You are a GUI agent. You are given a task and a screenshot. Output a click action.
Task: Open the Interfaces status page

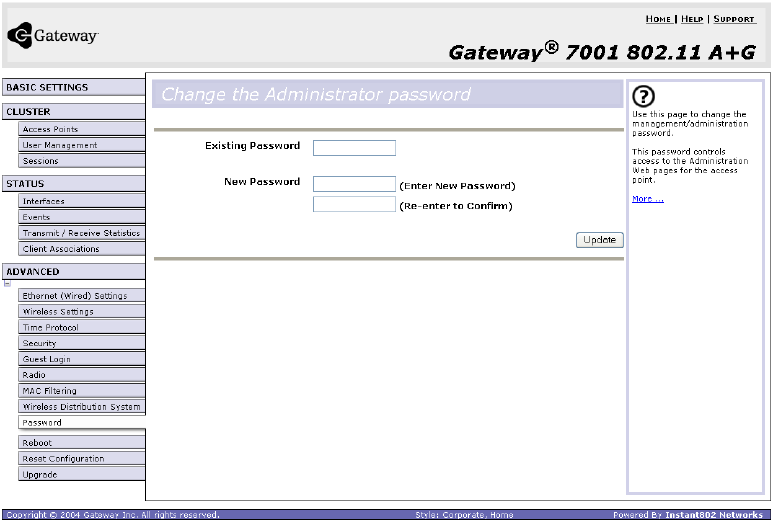[82, 201]
